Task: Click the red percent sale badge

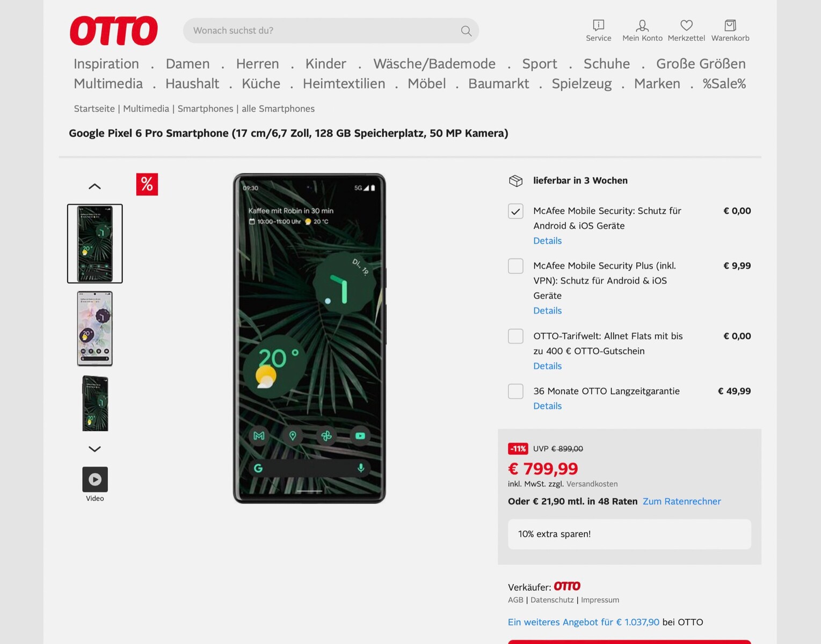Action: 147,185
